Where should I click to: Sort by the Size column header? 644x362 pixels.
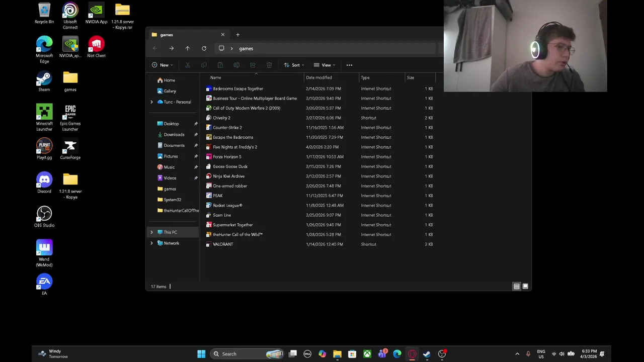click(x=420, y=77)
